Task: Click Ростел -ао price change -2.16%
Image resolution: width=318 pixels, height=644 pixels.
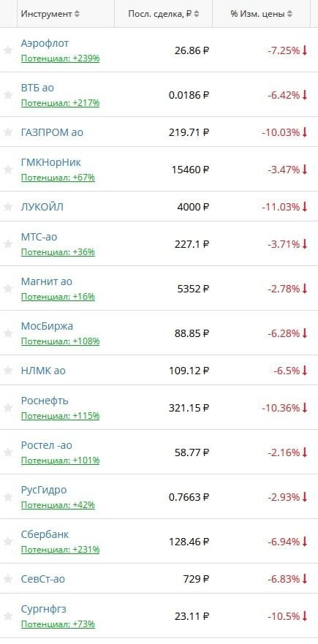Action: click(287, 452)
